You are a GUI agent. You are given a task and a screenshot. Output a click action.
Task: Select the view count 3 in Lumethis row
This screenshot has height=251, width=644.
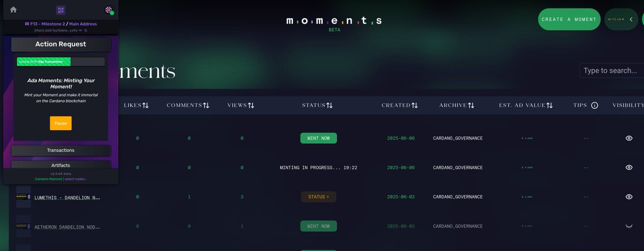(x=241, y=197)
